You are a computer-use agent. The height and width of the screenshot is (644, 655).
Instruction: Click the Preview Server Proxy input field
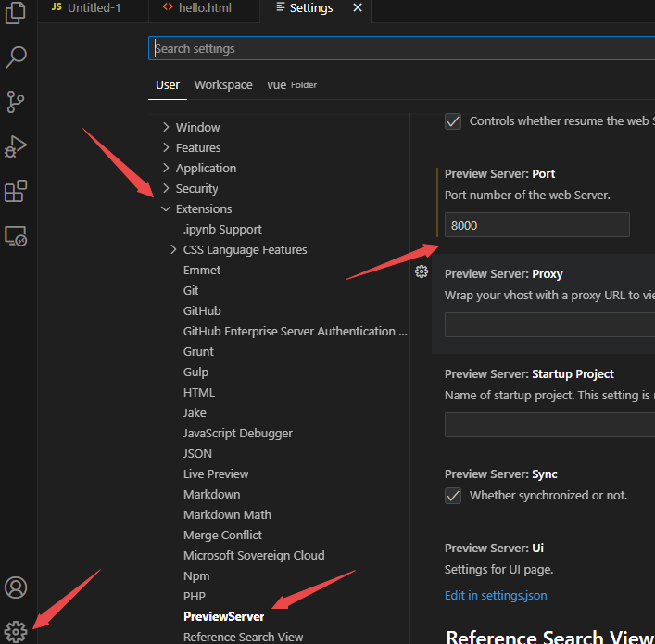click(x=549, y=324)
